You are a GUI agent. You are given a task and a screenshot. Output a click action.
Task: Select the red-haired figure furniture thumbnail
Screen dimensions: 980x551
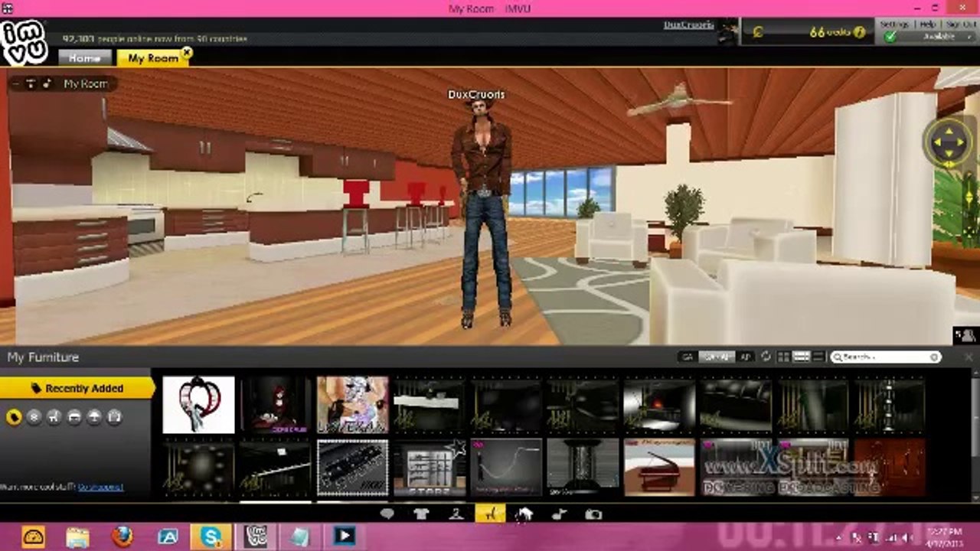tap(276, 405)
